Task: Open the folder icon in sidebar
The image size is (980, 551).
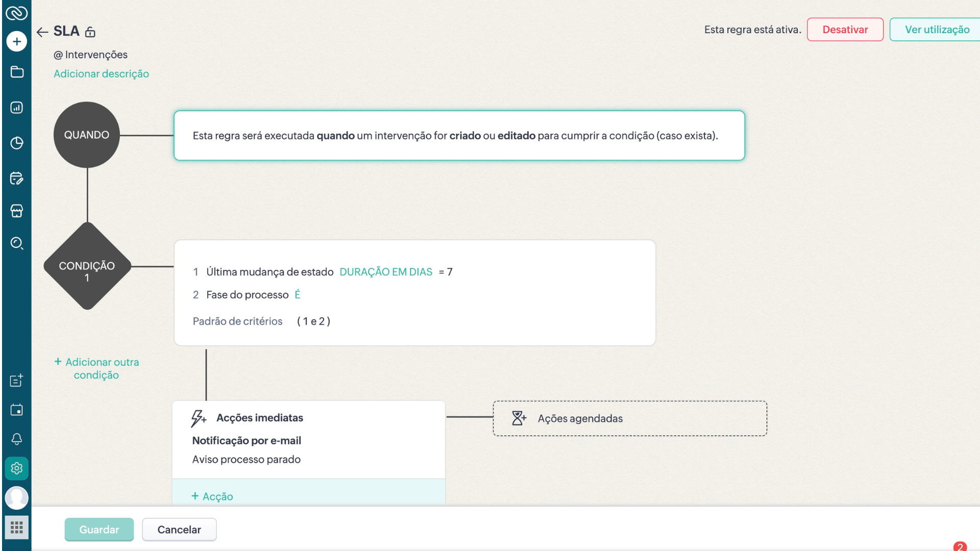Action: 17,72
